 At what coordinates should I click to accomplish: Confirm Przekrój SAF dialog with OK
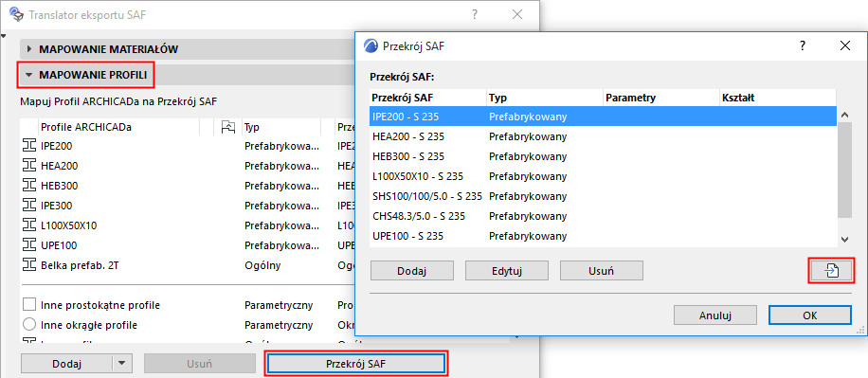pos(810,315)
